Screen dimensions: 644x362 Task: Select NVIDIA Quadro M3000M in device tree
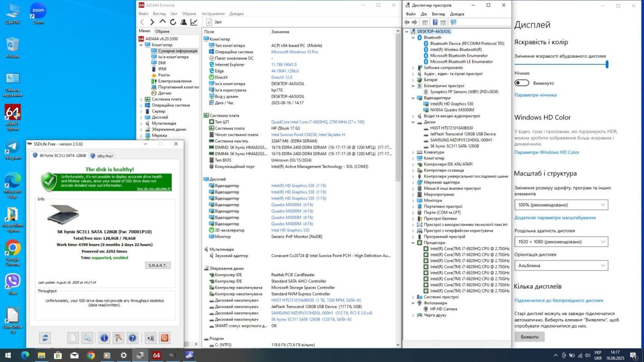[452, 110]
